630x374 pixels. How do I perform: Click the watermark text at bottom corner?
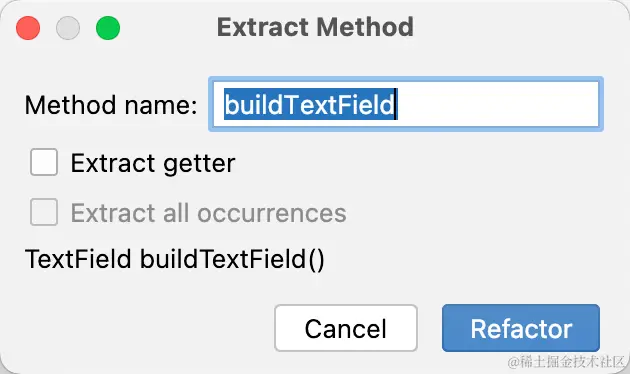coord(566,362)
